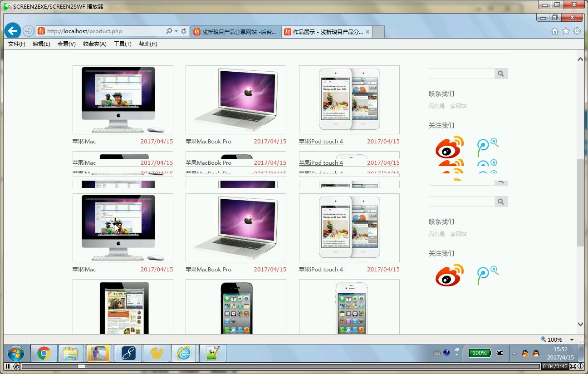
Task: Click the upper 苹果iMac product title
Action: [84, 142]
